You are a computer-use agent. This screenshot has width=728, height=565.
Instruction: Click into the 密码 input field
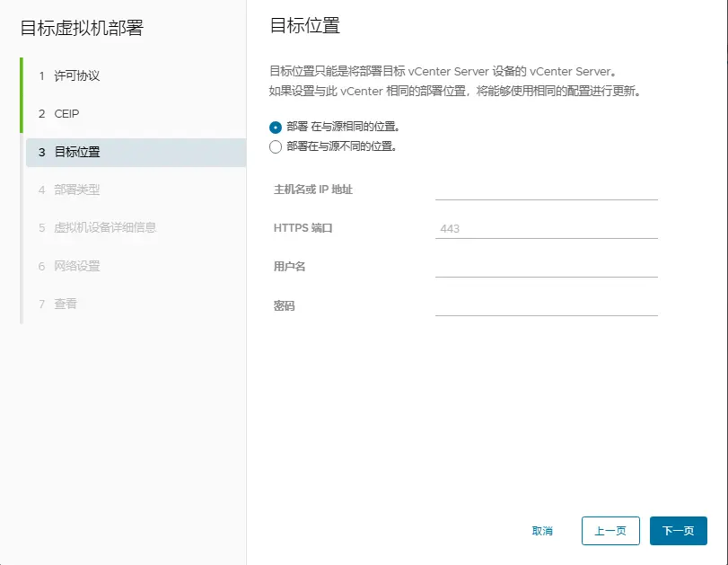[x=546, y=305]
